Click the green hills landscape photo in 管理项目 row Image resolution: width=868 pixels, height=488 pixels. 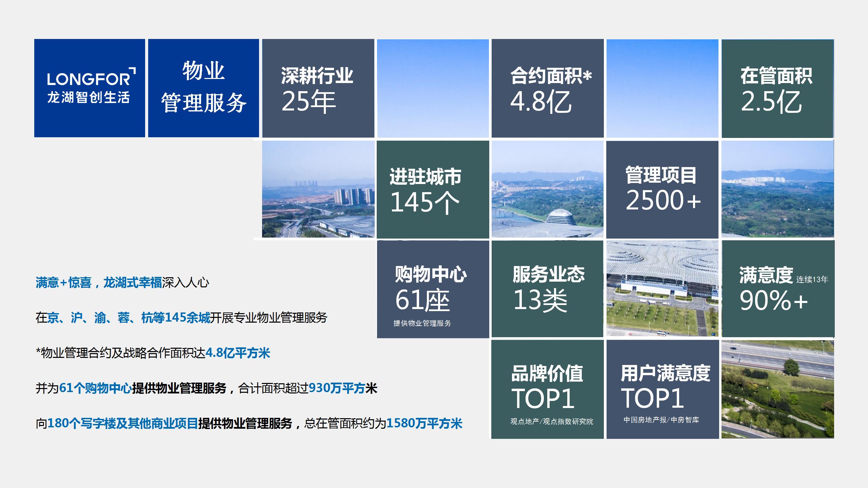[x=777, y=189]
